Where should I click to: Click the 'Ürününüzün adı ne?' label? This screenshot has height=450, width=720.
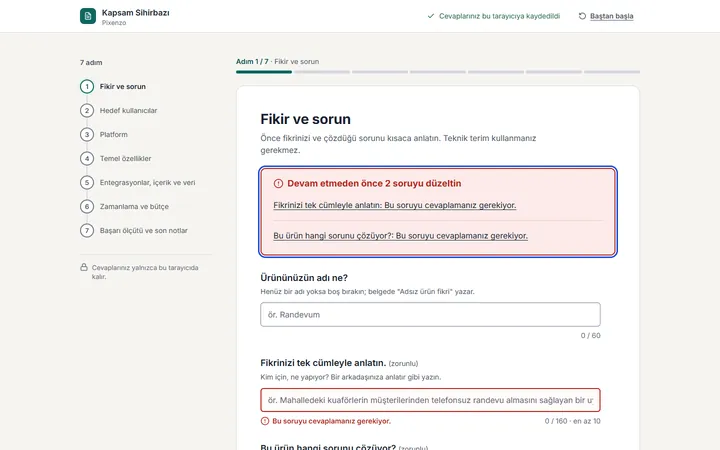[x=304, y=278]
